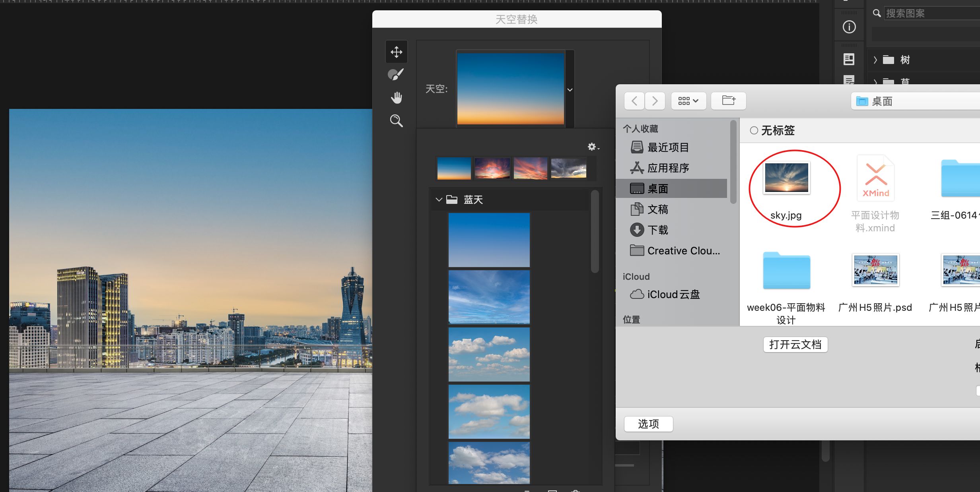Open 下载 in the sidebar

[658, 230]
